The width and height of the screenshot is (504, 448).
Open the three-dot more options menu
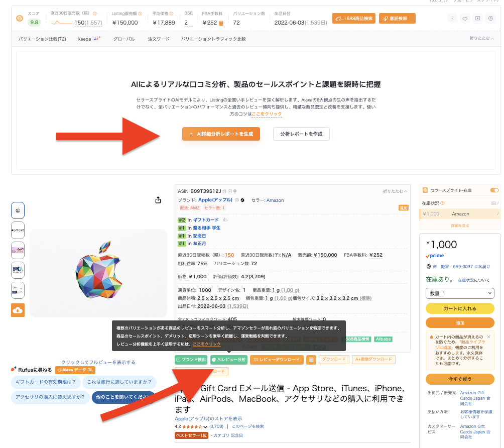452,18
